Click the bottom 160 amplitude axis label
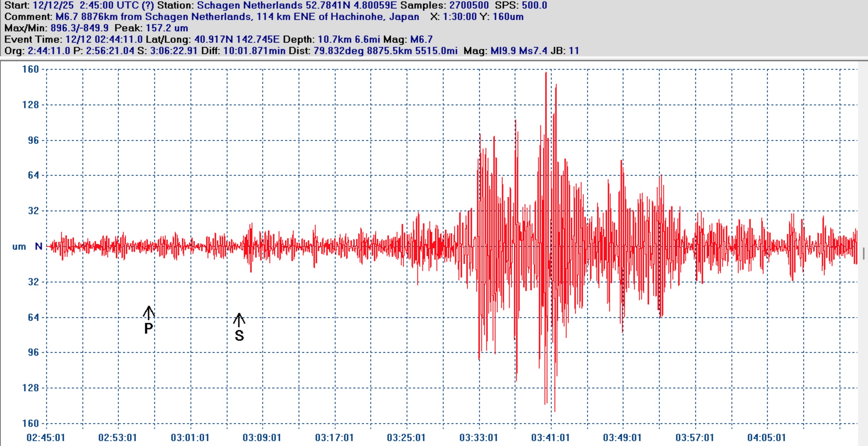Image resolution: width=868 pixels, height=446 pixels. click(x=30, y=424)
